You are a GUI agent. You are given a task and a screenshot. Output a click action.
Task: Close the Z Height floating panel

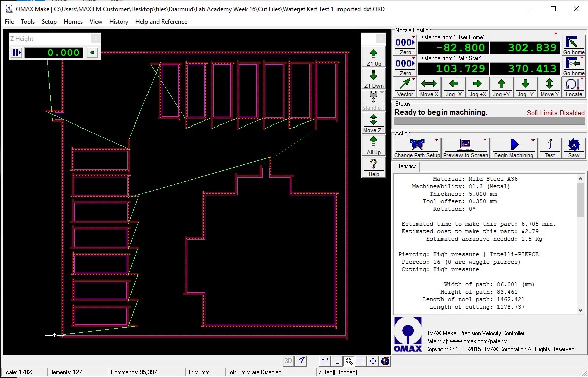pos(96,38)
